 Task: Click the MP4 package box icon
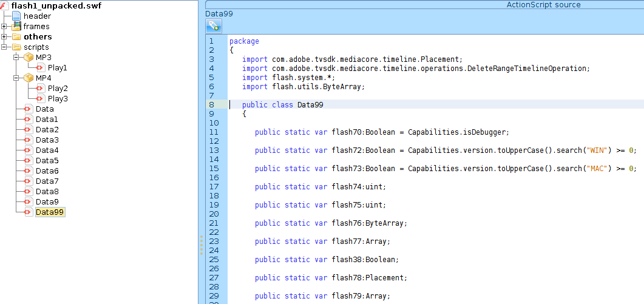[x=28, y=78]
